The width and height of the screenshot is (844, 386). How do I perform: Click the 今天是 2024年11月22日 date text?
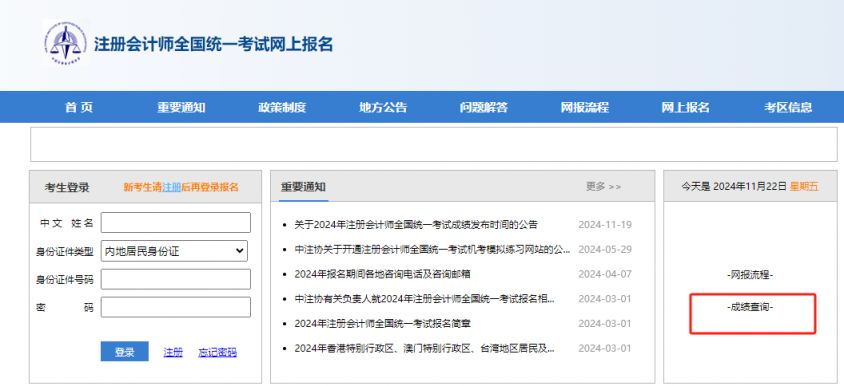tap(734, 187)
